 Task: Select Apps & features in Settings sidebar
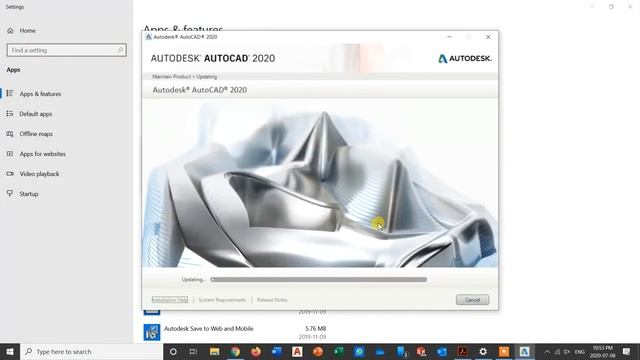tap(40, 94)
